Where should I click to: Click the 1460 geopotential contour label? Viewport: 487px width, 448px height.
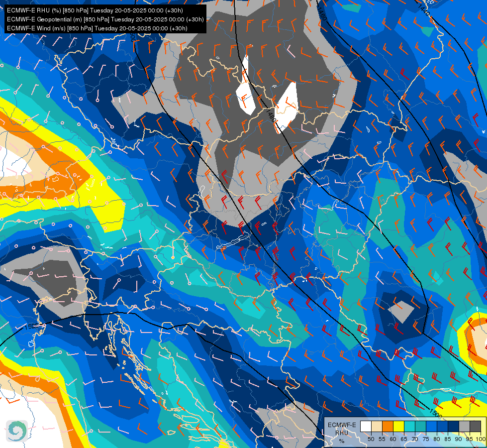tap(322, 13)
